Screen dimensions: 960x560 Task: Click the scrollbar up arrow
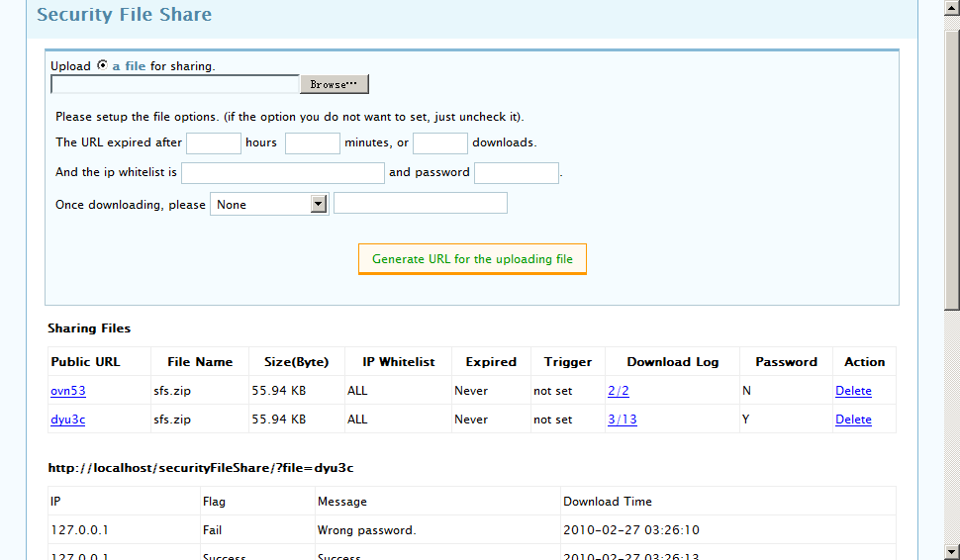tap(951, 8)
